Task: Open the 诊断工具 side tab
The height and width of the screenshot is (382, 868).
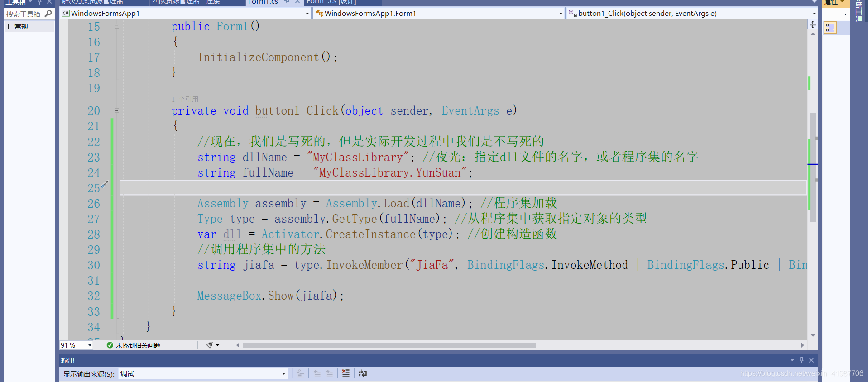Action: click(x=858, y=11)
